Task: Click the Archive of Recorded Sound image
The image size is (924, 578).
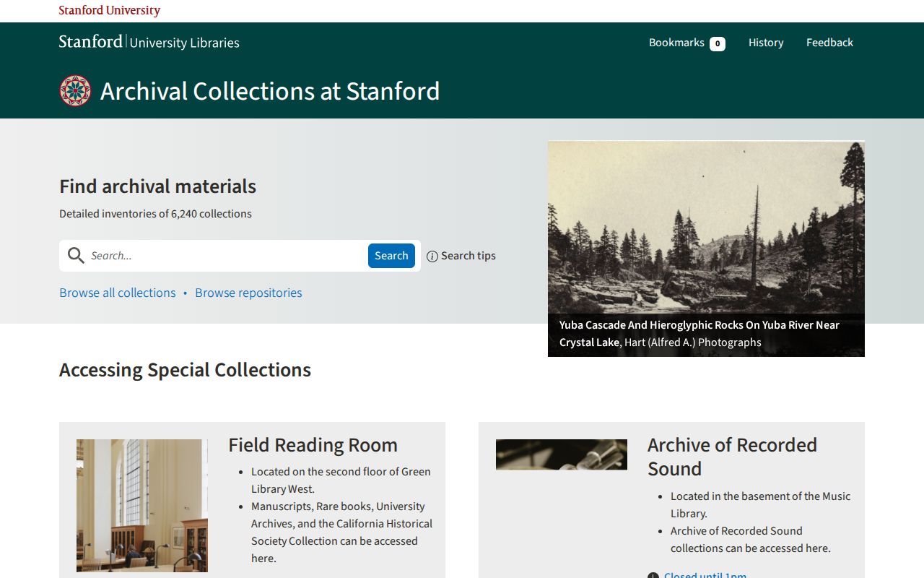Action: click(562, 454)
